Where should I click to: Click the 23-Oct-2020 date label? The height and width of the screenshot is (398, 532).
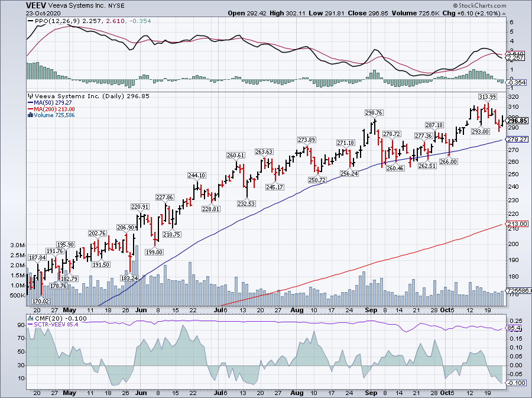(43, 14)
